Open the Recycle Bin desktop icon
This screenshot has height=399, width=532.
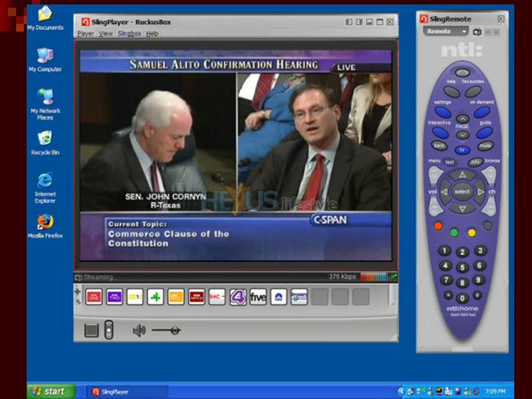45,142
